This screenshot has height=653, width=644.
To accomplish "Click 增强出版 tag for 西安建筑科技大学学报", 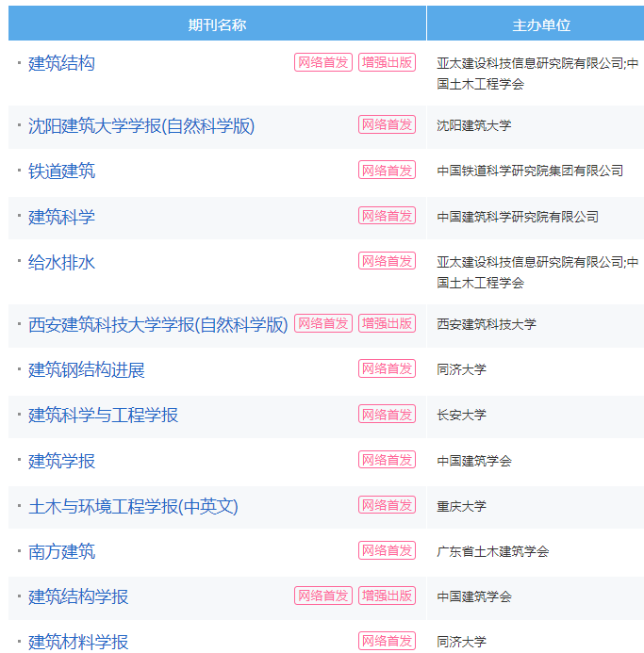I will [x=387, y=323].
